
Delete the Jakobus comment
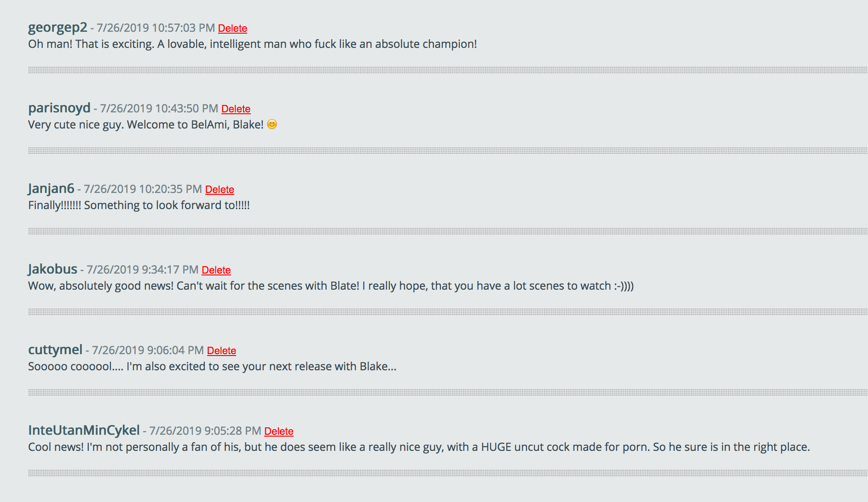coord(216,270)
